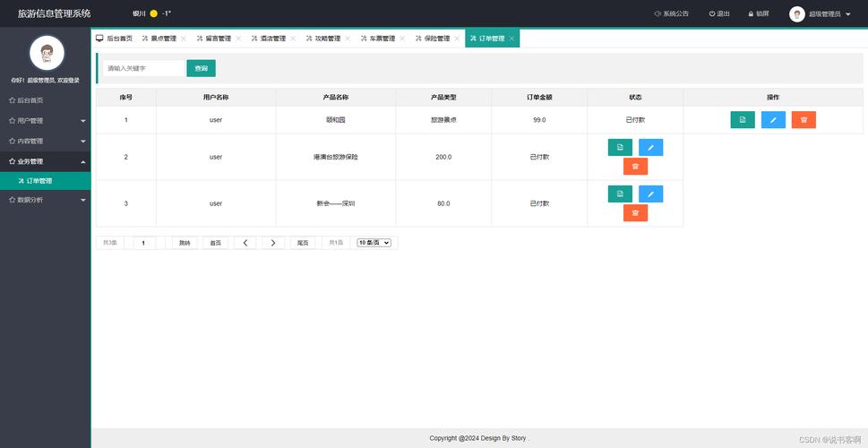Collapse the 业务管理 sidebar section
Viewport: 868px width, 448px height.
(45, 161)
